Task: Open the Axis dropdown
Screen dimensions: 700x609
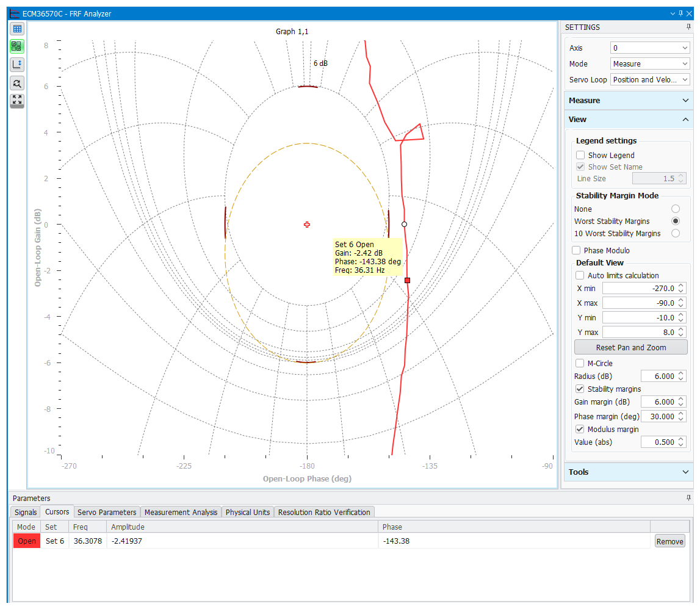Action: (x=649, y=48)
